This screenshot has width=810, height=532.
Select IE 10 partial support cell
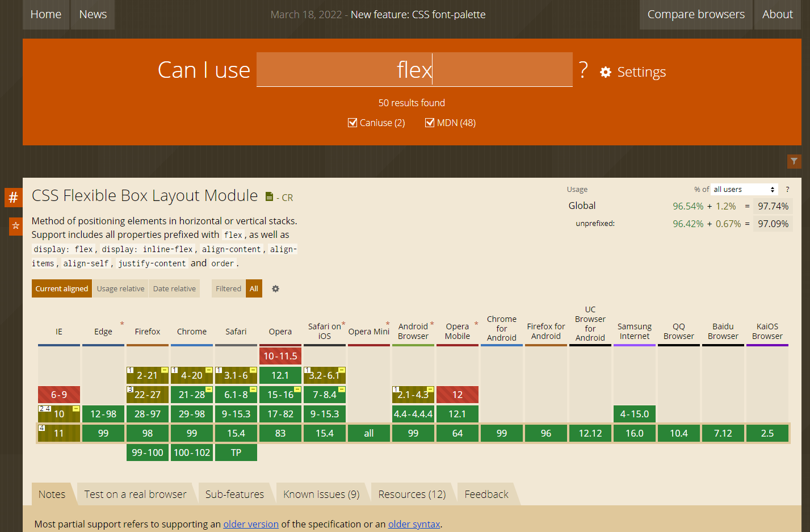click(x=59, y=414)
